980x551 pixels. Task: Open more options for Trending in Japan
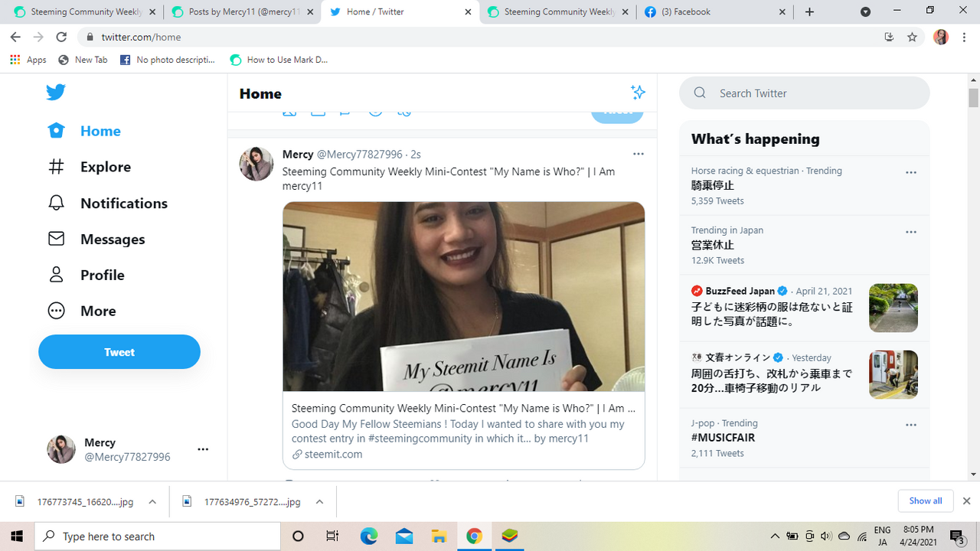[911, 232]
